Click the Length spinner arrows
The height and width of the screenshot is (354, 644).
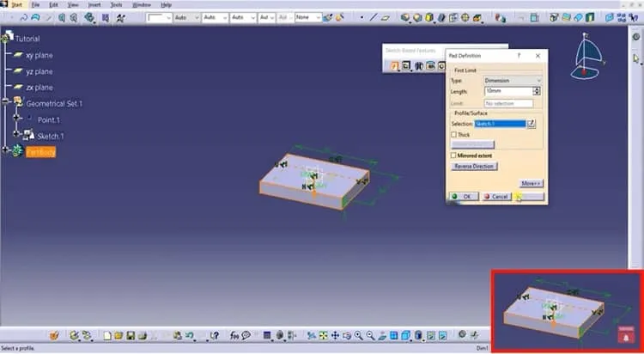coord(537,91)
